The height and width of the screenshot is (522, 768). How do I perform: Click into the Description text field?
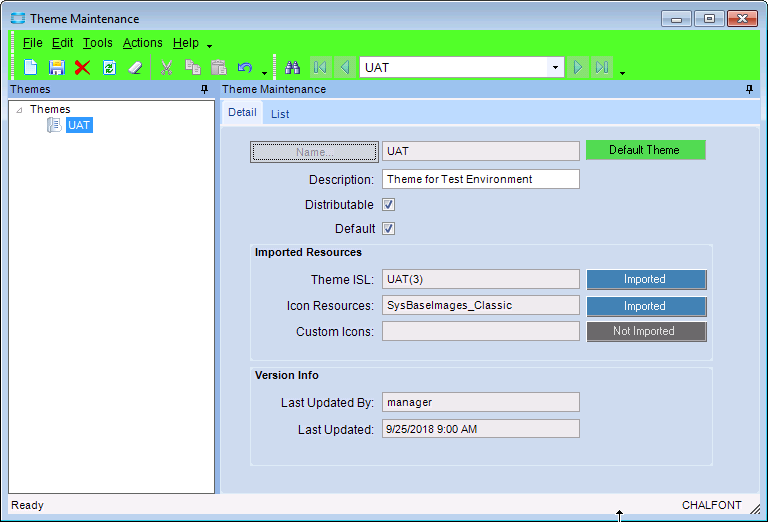[480, 179]
